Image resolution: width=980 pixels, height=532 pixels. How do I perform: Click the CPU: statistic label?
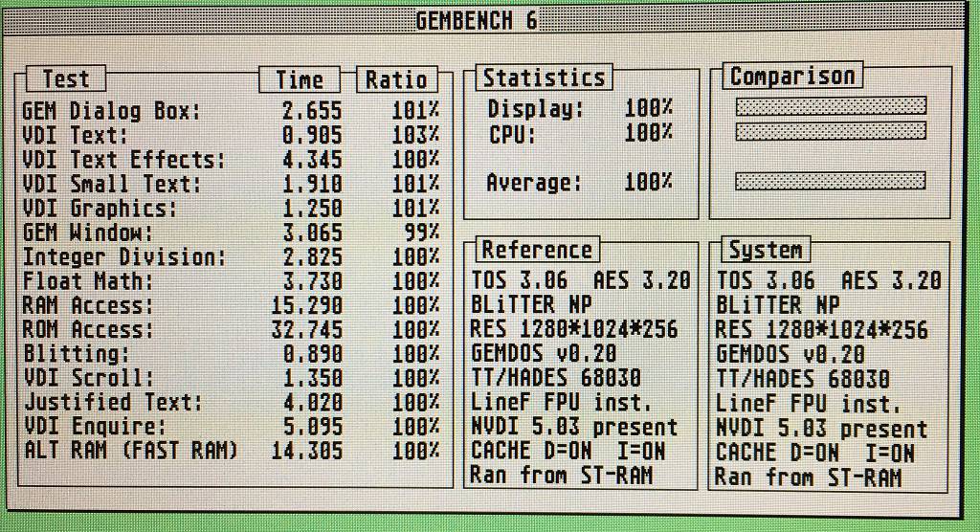pos(511,134)
